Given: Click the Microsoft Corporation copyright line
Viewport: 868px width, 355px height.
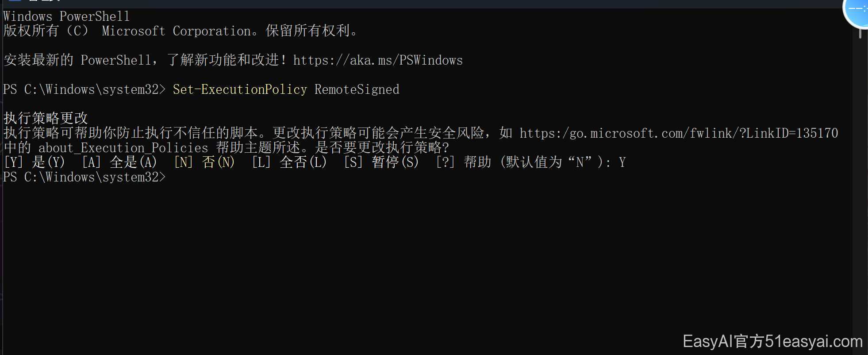Looking at the screenshot, I should [181, 31].
